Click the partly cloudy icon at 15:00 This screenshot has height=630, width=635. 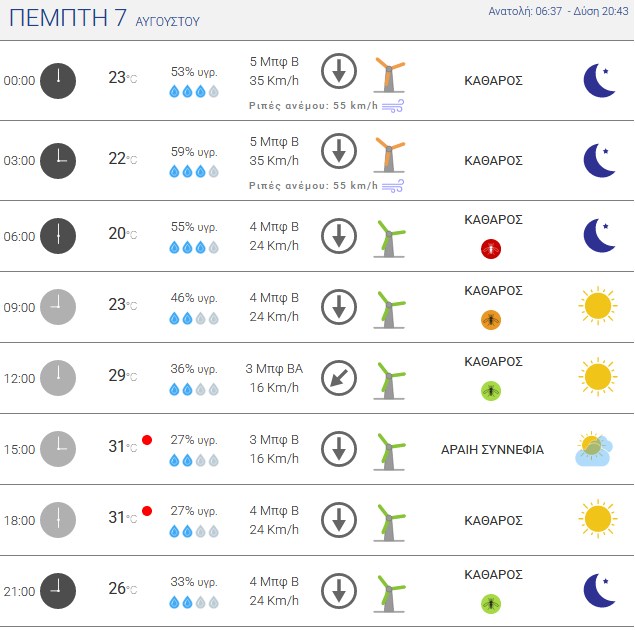tap(594, 449)
